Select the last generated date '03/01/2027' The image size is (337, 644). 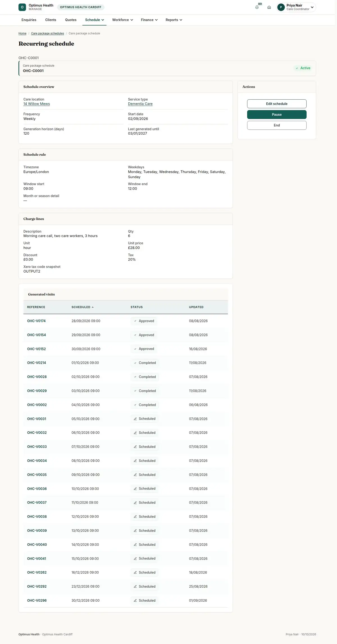(138, 134)
